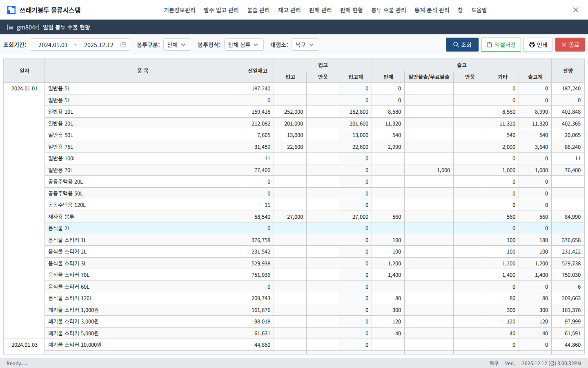Save to Excel with 엑셀저장 button
The height and width of the screenshot is (368, 588).
pos(501,45)
